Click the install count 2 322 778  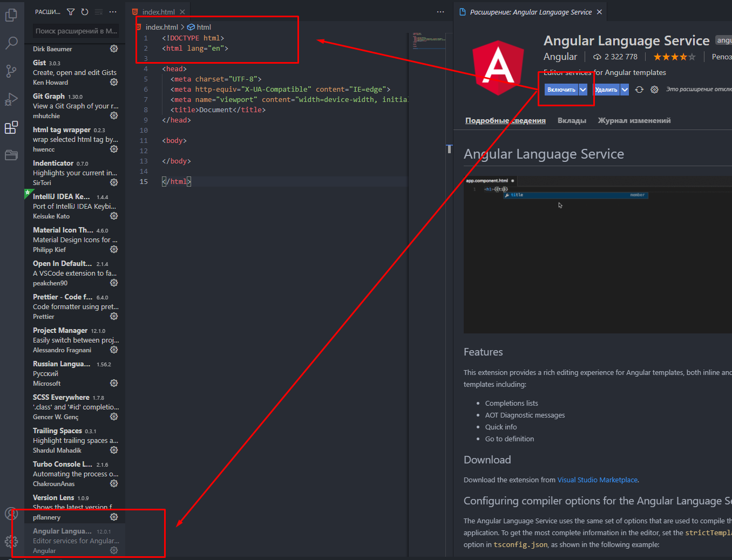[615, 57]
